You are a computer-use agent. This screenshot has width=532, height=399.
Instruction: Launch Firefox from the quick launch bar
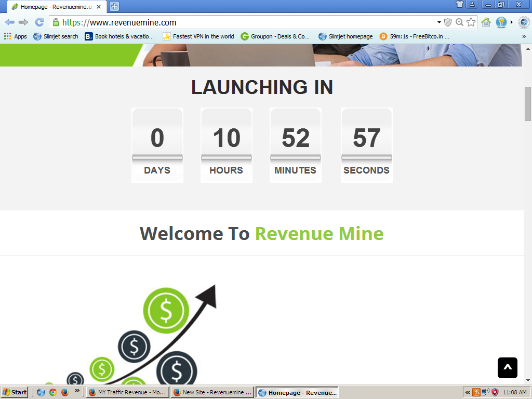(65, 392)
